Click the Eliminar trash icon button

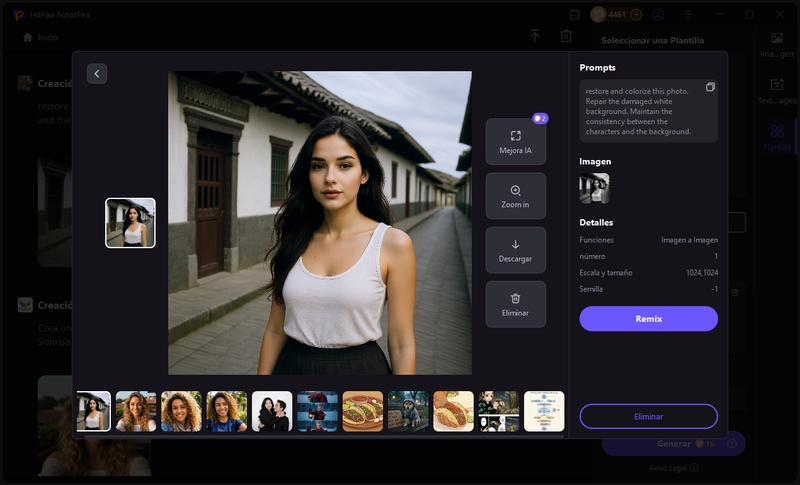[x=515, y=304]
